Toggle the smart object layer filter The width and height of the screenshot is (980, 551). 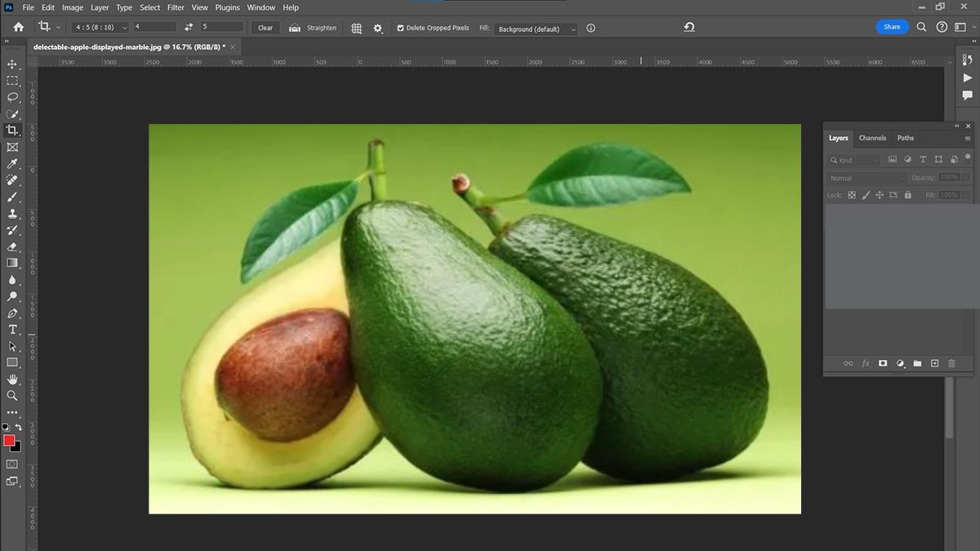(x=953, y=160)
